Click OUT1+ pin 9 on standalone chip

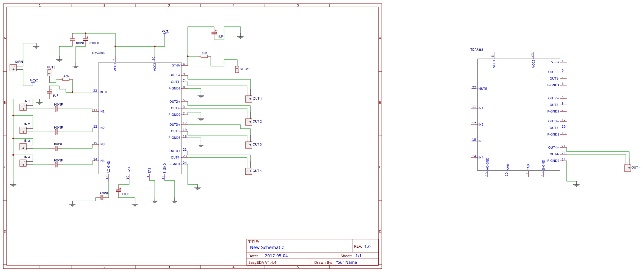coord(563,71)
